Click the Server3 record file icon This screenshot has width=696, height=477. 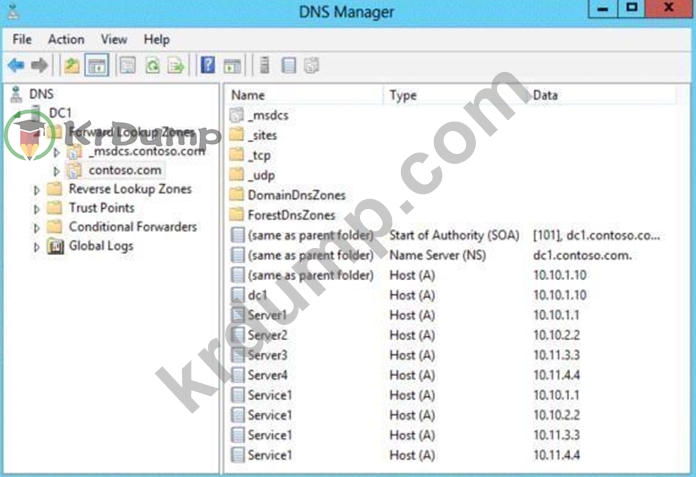(237, 355)
